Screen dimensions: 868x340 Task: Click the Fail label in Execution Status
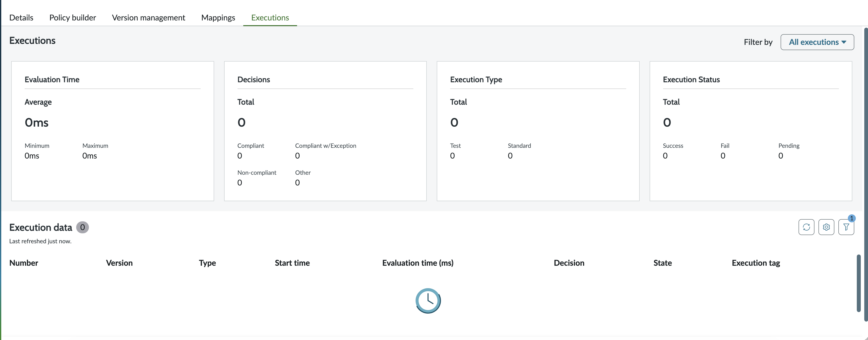pos(725,146)
